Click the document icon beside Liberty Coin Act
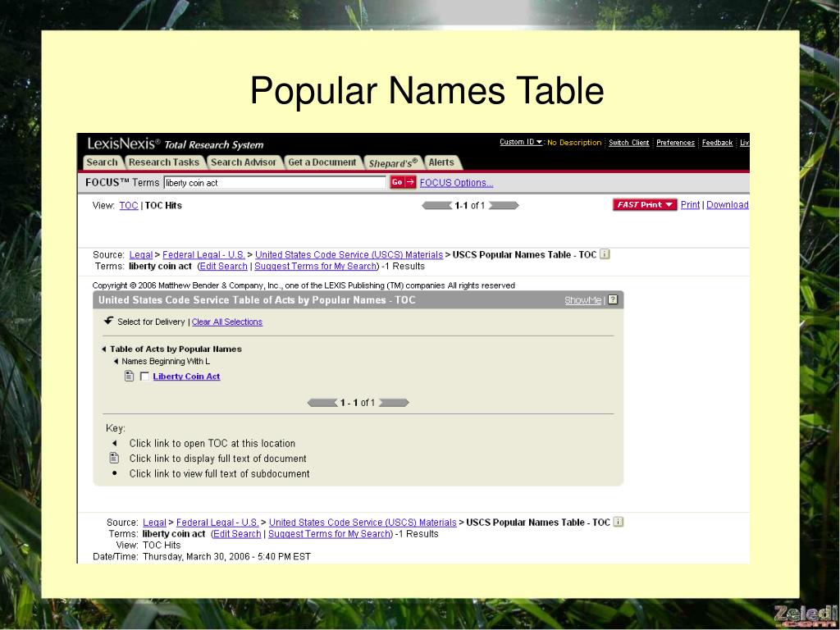The width and height of the screenshot is (840, 630). pos(129,376)
